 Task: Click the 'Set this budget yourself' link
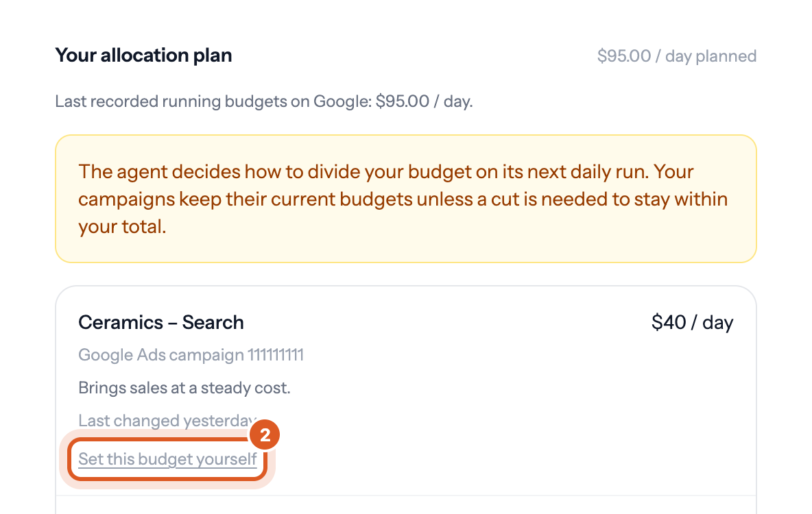coord(167,458)
